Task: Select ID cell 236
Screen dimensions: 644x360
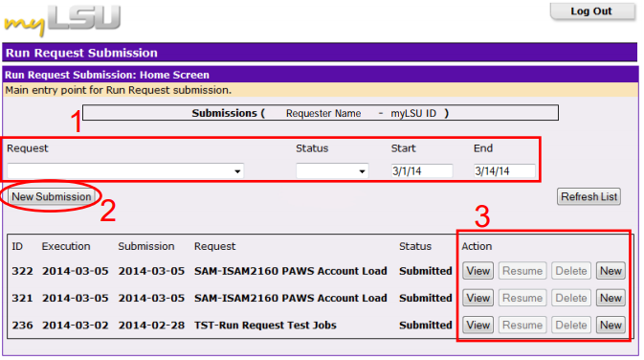Action: [x=22, y=326]
